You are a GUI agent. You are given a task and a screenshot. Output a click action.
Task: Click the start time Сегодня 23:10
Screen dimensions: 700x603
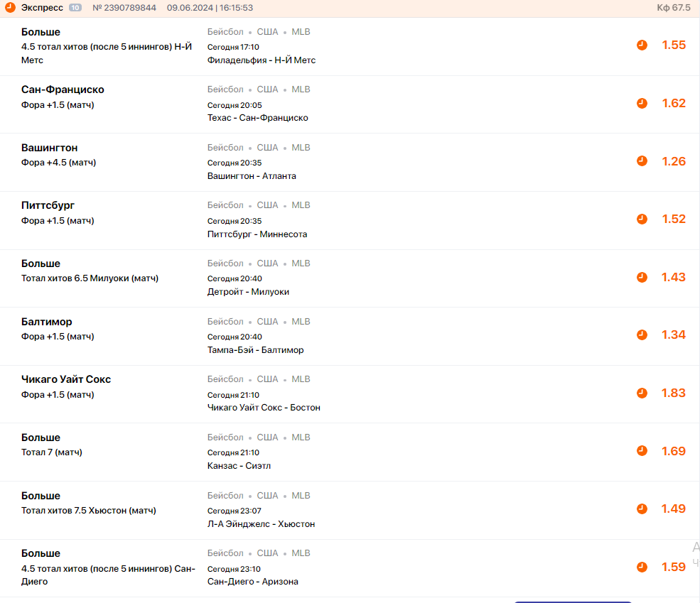(x=234, y=569)
